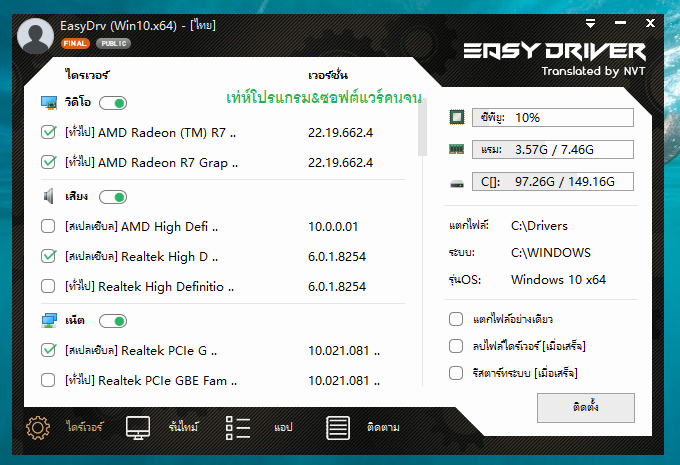Click the FINAL badge

click(75, 43)
